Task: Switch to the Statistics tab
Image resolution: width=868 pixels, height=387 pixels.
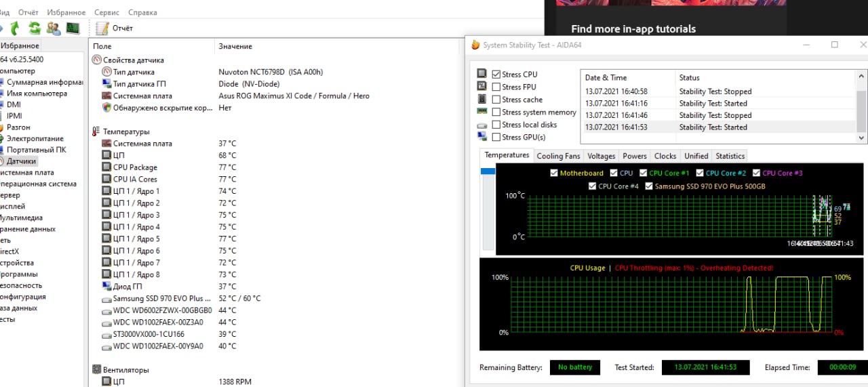Action: click(730, 156)
